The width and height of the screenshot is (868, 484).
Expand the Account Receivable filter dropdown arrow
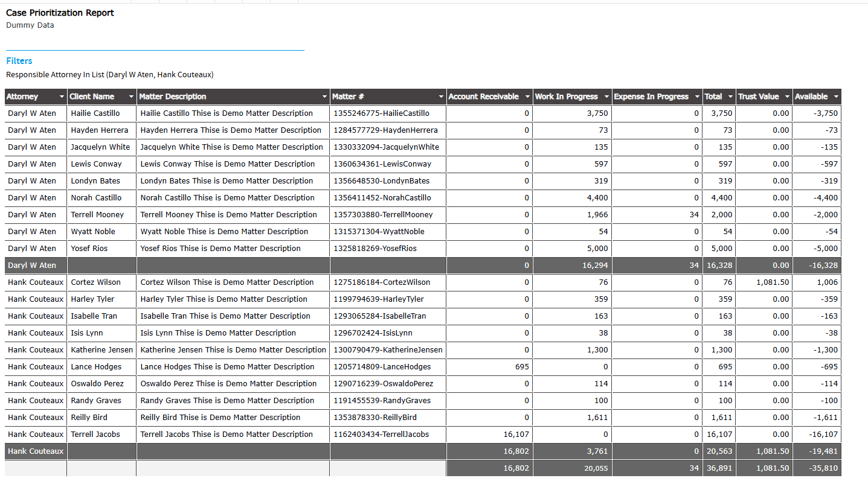527,97
